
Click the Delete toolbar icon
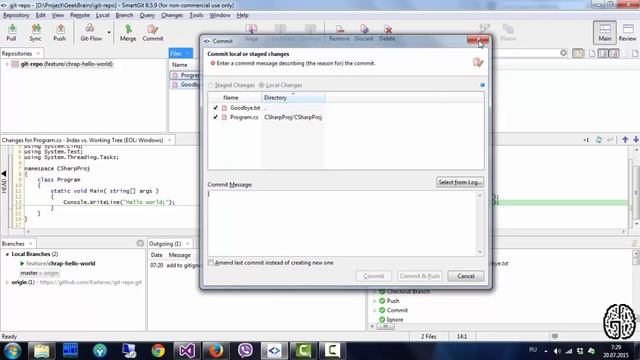(x=387, y=33)
